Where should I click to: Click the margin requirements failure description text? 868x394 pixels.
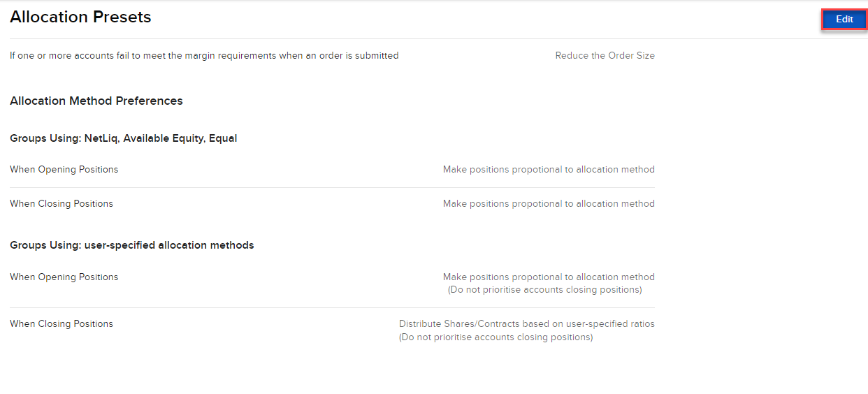204,56
